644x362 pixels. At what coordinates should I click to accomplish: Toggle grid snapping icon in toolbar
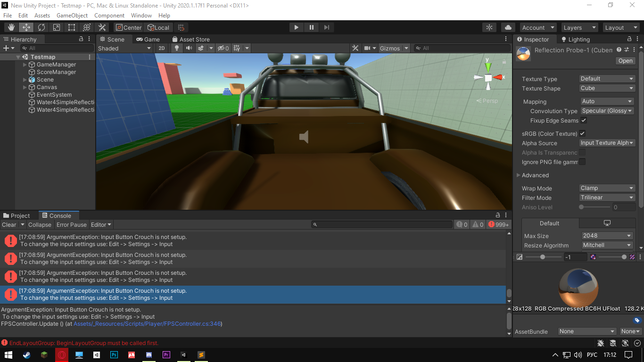(x=181, y=27)
